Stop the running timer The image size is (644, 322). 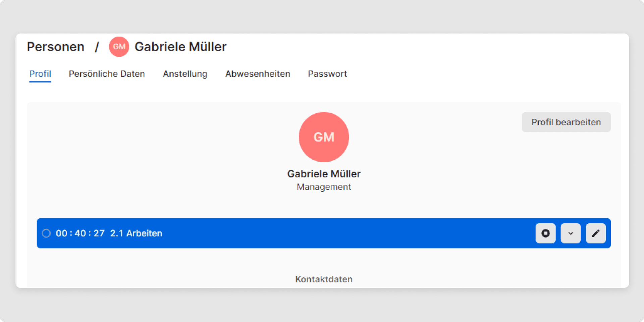(x=545, y=233)
